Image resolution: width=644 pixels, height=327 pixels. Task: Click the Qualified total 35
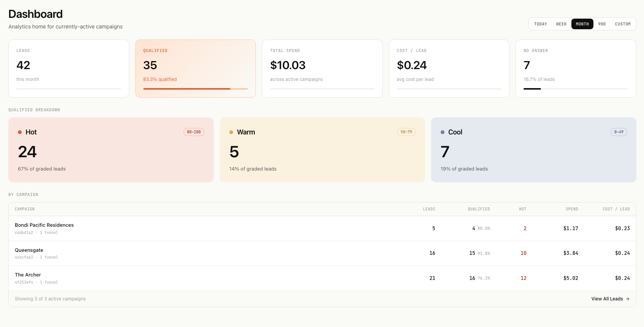coord(150,65)
